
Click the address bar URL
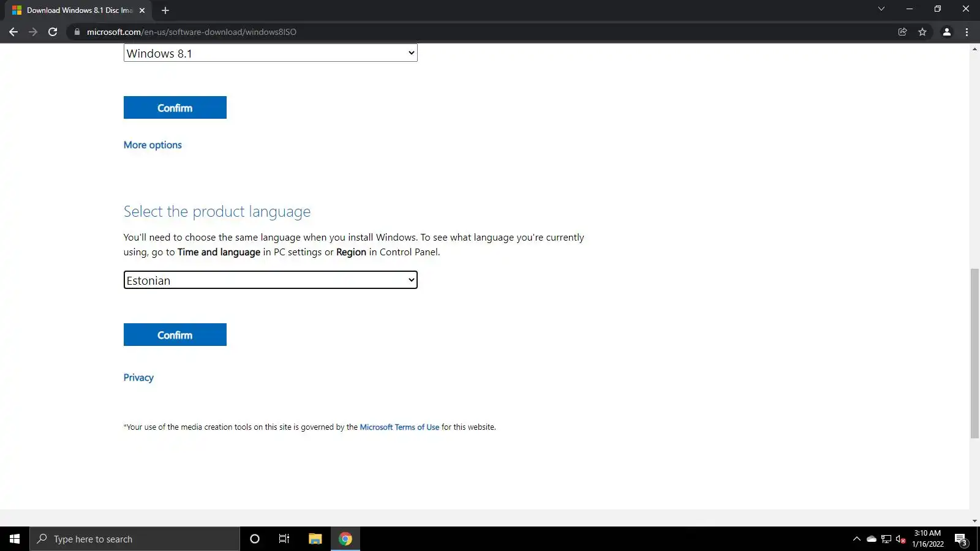[192, 32]
